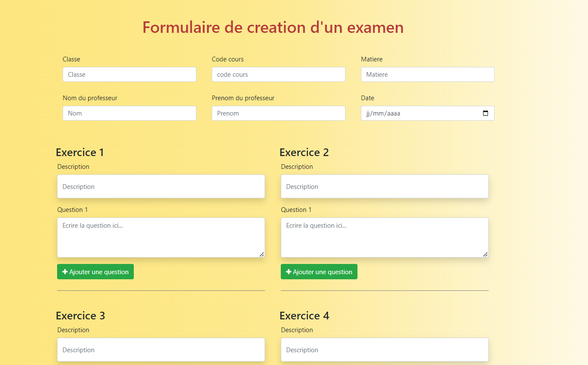Click the Exercice 4 heading

tap(305, 316)
